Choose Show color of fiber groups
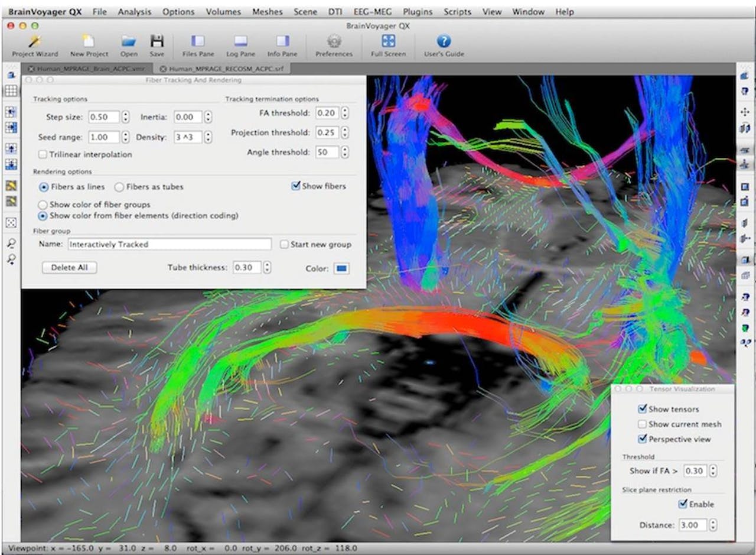The height and width of the screenshot is (555, 756). click(x=43, y=205)
